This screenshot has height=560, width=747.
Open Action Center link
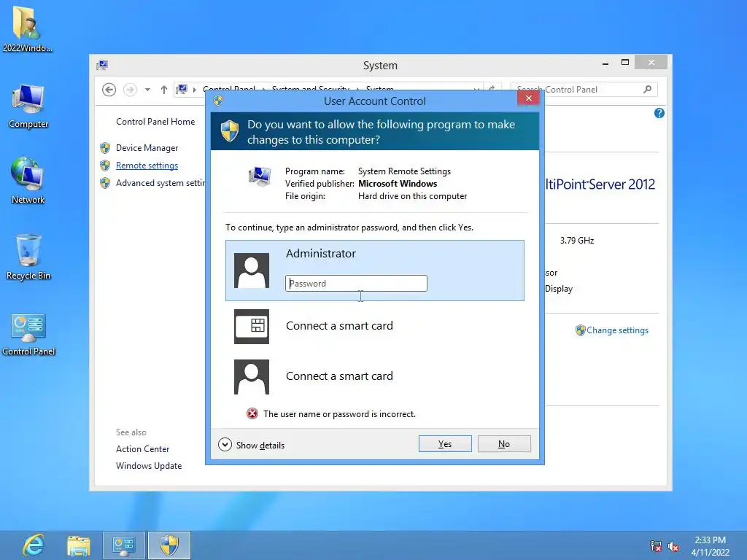pyautogui.click(x=142, y=449)
